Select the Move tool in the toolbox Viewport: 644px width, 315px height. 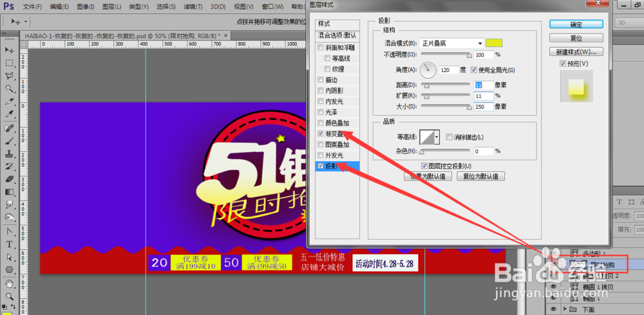[x=9, y=50]
